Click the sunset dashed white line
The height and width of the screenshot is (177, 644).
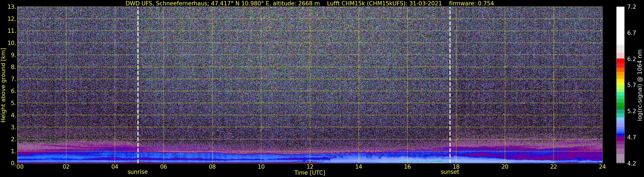coord(450,85)
